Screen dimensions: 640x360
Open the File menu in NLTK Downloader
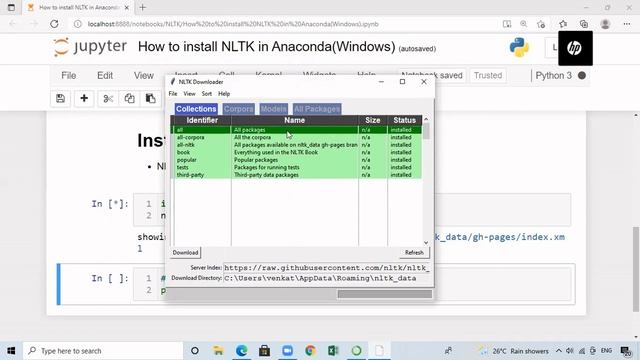point(173,94)
